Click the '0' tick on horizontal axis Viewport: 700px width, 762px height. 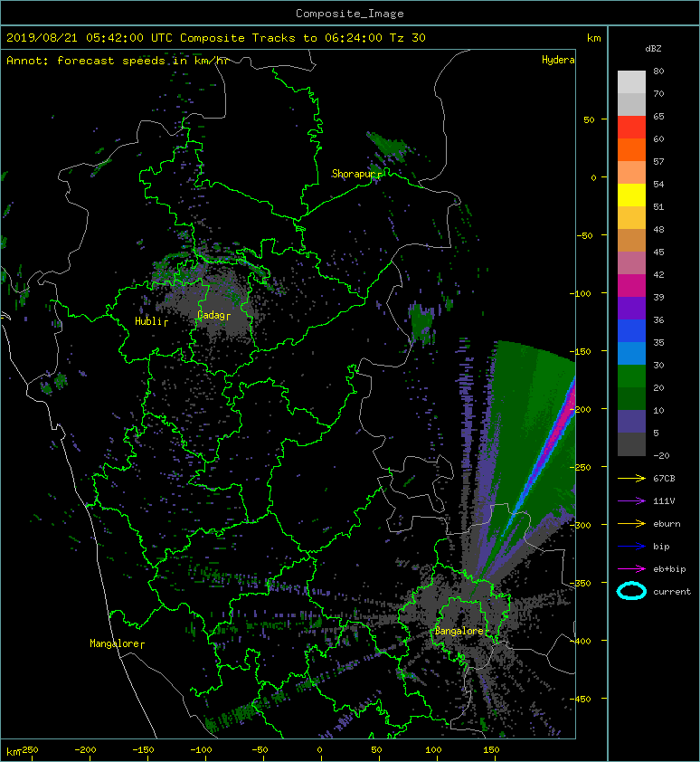[319, 750]
